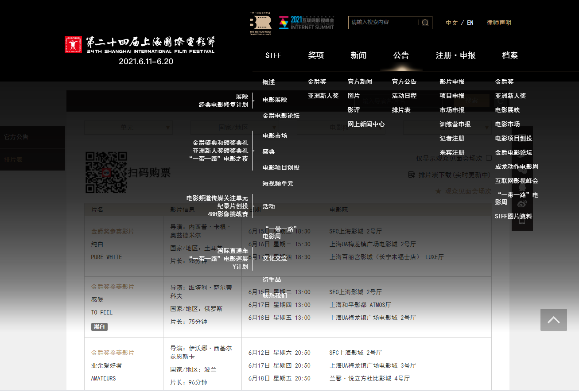Click the 黑白 tag under TO FEEL
Screen dimensions: 579x392
[99, 326]
